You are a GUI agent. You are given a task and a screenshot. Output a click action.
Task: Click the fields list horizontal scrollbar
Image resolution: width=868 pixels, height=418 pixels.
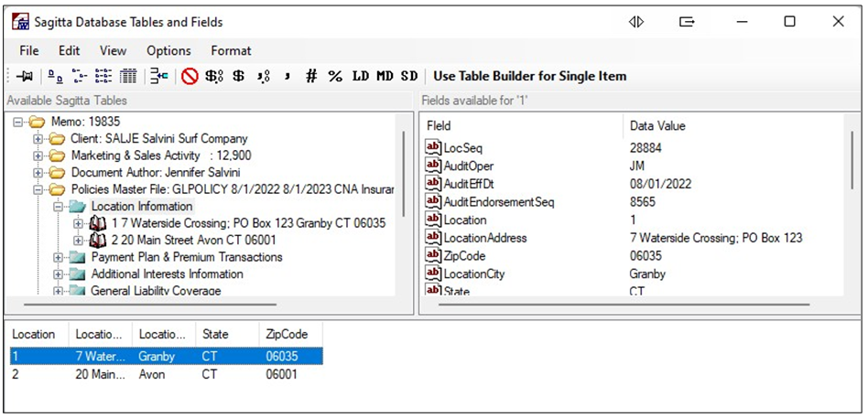tap(624, 305)
